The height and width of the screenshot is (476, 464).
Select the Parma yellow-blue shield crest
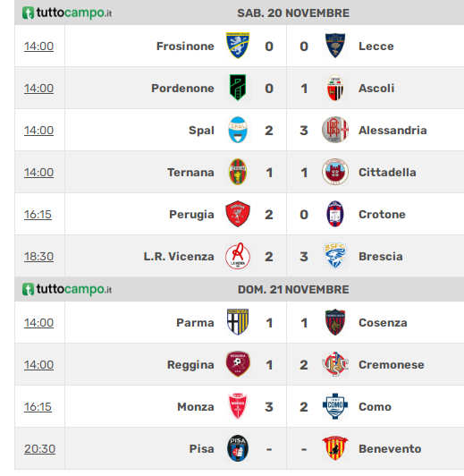pos(238,322)
